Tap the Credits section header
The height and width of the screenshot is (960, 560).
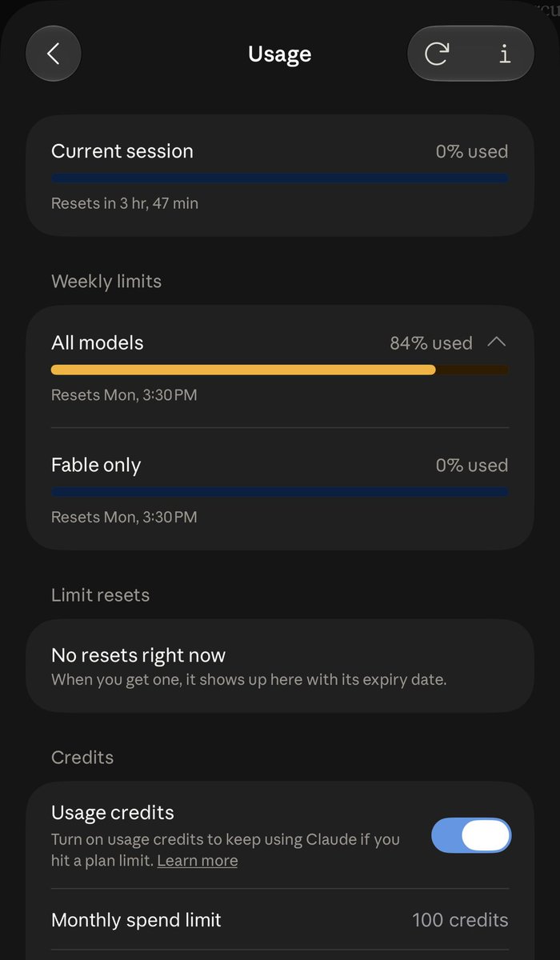[x=82, y=757]
